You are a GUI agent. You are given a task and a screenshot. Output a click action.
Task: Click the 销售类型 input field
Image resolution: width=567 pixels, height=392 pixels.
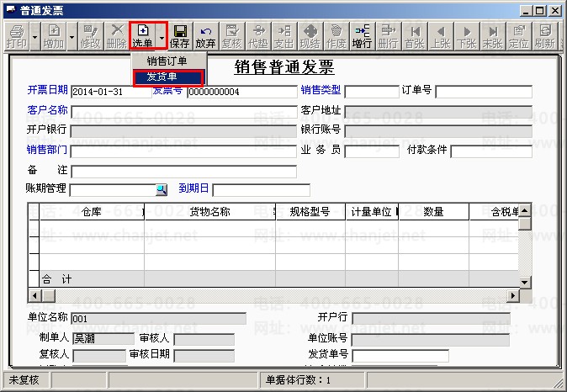[372, 92]
